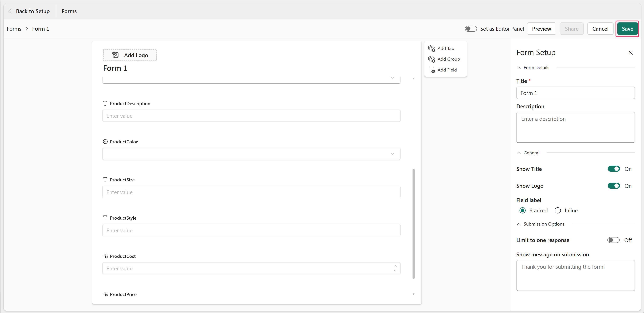Screen dimensions: 644x313
Task: Click the Add Field icon
Action: point(431,70)
